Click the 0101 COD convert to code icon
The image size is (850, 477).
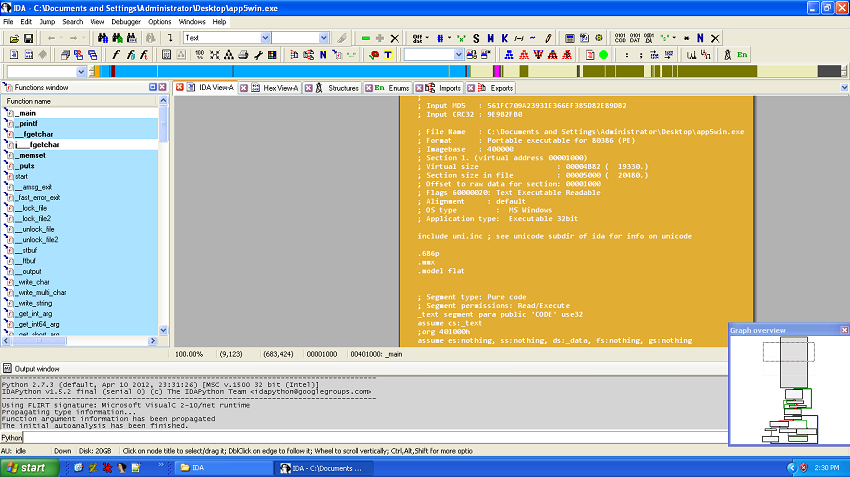(x=620, y=38)
